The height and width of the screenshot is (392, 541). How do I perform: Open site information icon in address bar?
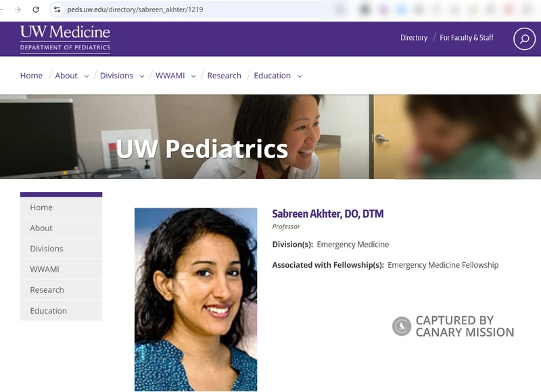[x=57, y=9]
